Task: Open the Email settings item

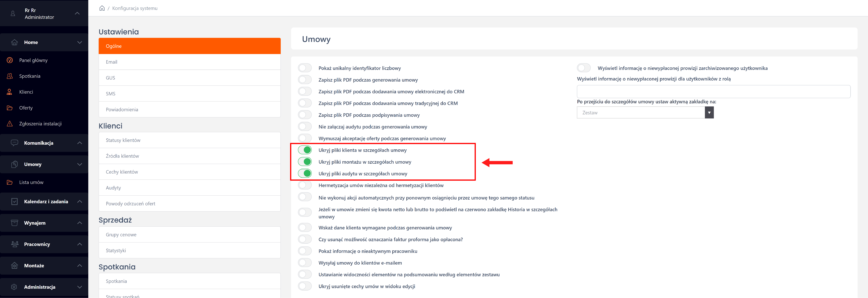Action: tap(189, 62)
